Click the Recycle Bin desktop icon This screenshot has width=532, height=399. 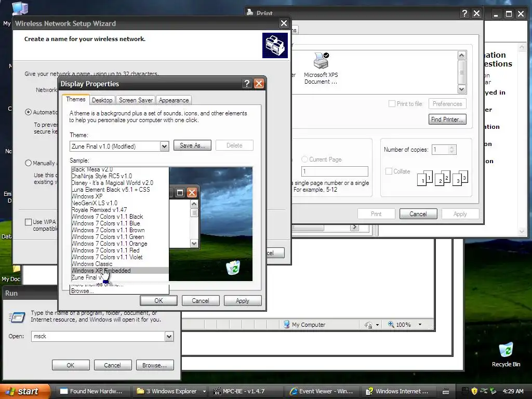pyautogui.click(x=506, y=354)
